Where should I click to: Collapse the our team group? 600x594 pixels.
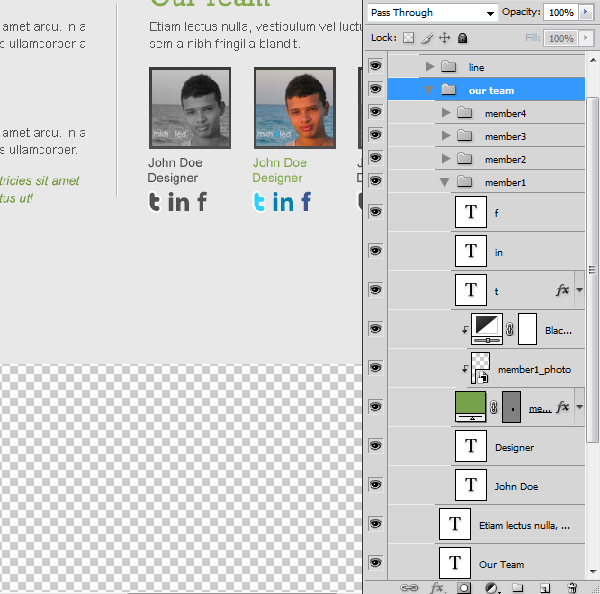click(429, 90)
